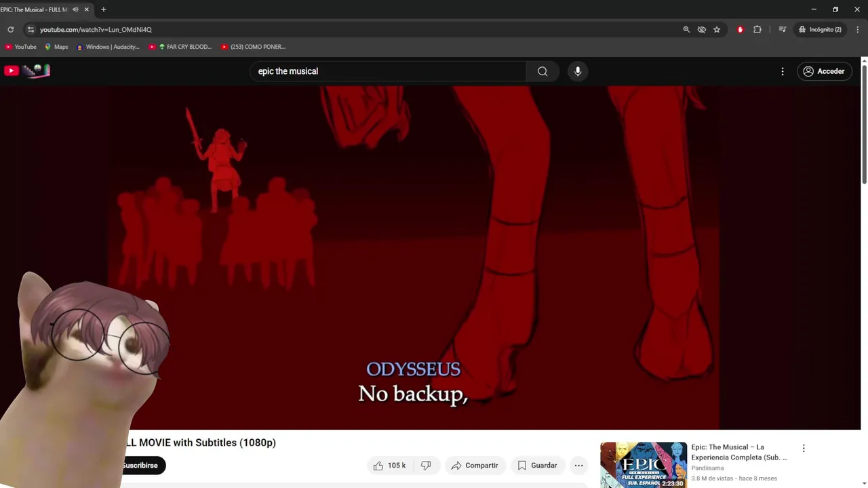868x488 pixels.
Task: Click the Acceder sign-in button
Action: (x=824, y=71)
